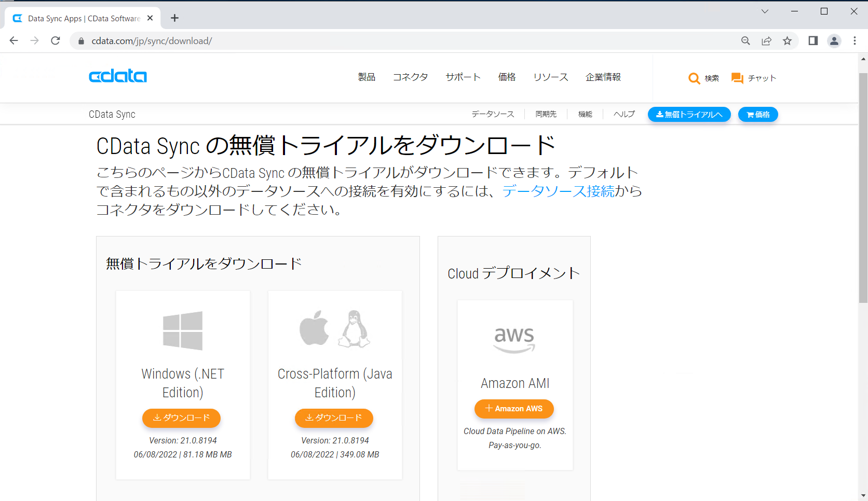Click the CData Sync subnav title
Image resolution: width=868 pixels, height=501 pixels.
(112, 115)
